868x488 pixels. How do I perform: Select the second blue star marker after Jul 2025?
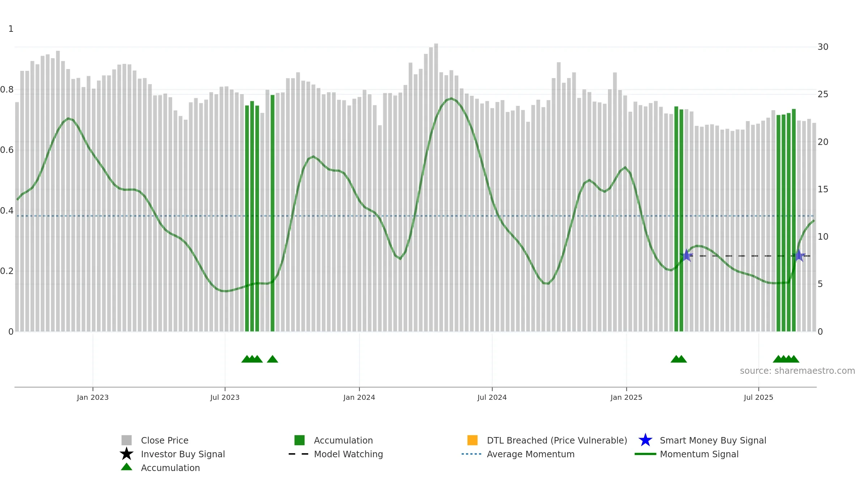[799, 256]
